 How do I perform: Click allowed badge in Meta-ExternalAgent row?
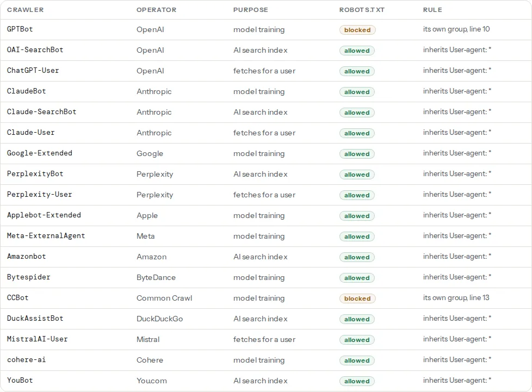pyautogui.click(x=357, y=237)
